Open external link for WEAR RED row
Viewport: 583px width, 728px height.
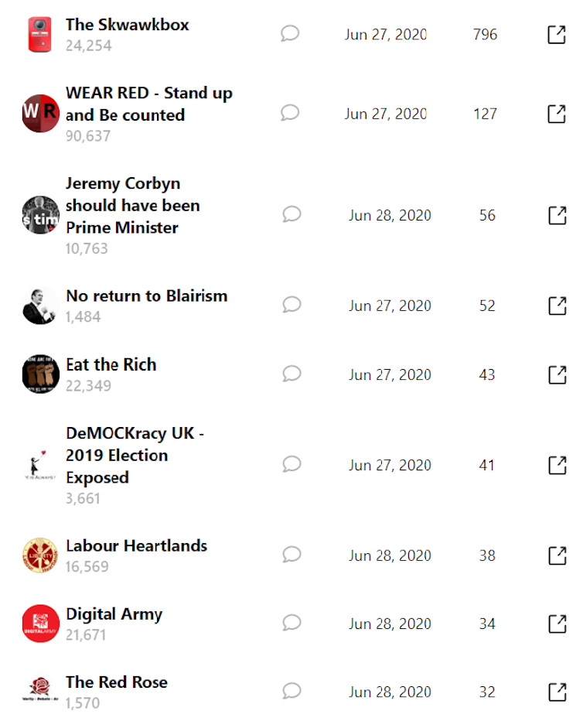click(x=557, y=114)
